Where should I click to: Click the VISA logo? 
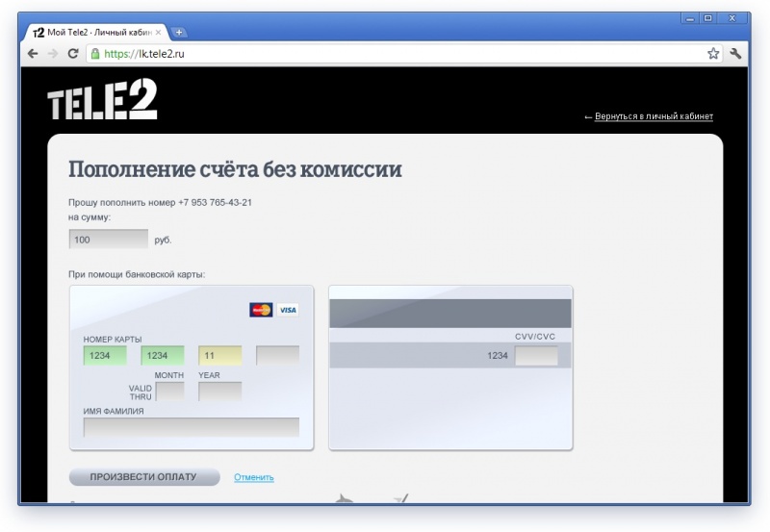point(288,310)
